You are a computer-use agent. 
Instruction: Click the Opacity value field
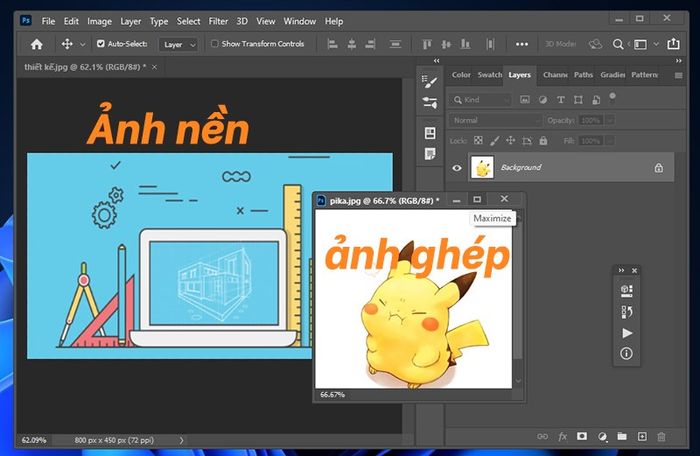click(x=591, y=120)
